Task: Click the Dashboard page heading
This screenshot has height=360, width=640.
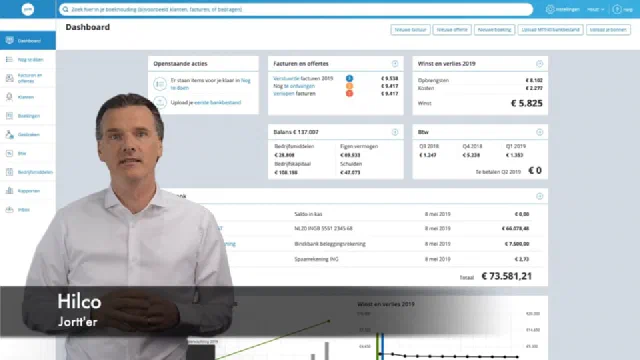Action: click(x=88, y=27)
